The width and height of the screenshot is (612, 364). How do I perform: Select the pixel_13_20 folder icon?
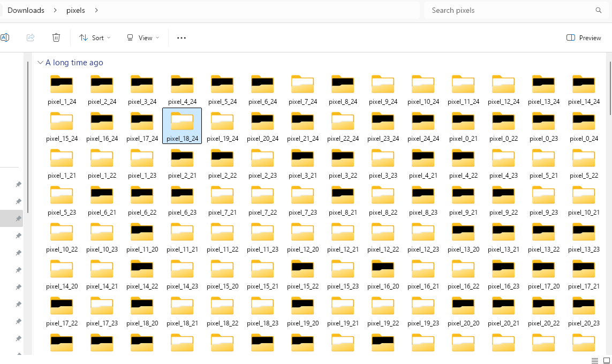tap(463, 232)
